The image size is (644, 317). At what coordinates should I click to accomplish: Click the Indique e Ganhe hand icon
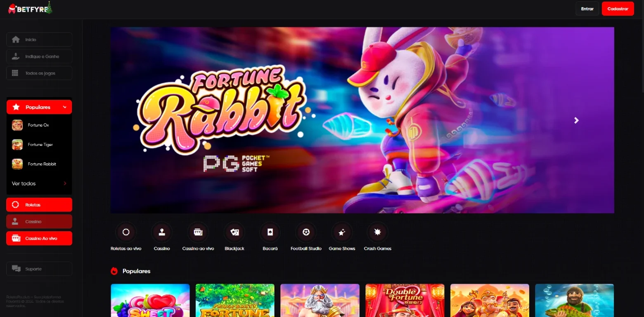(x=16, y=56)
